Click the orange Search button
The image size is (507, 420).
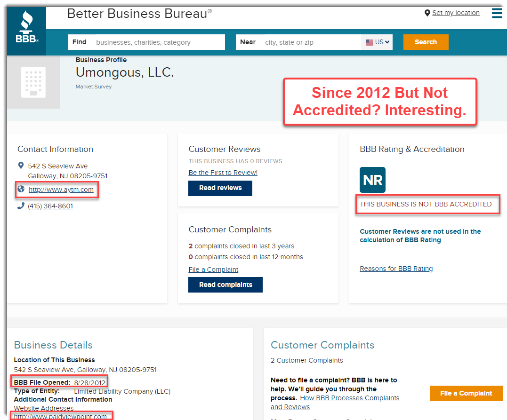(x=426, y=42)
